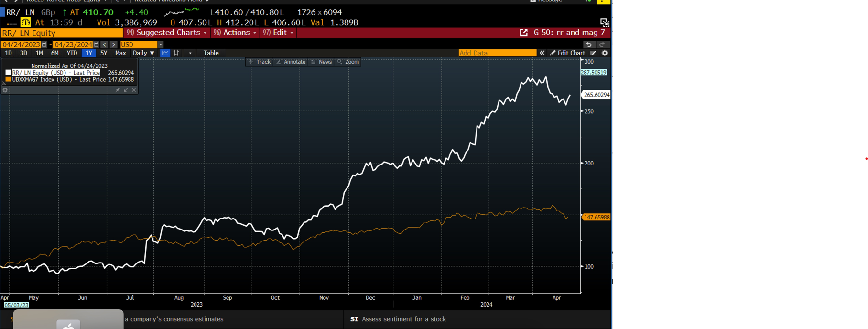This screenshot has width=868, height=329.
Task: Open the Daily periodicity dropdown
Action: click(143, 53)
